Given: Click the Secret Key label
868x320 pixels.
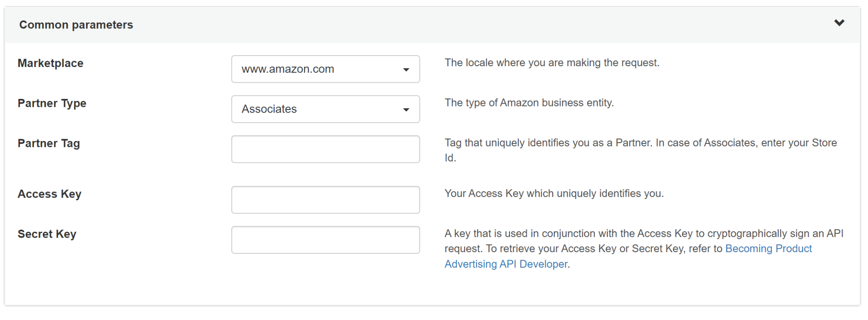Looking at the screenshot, I should point(47,234).
